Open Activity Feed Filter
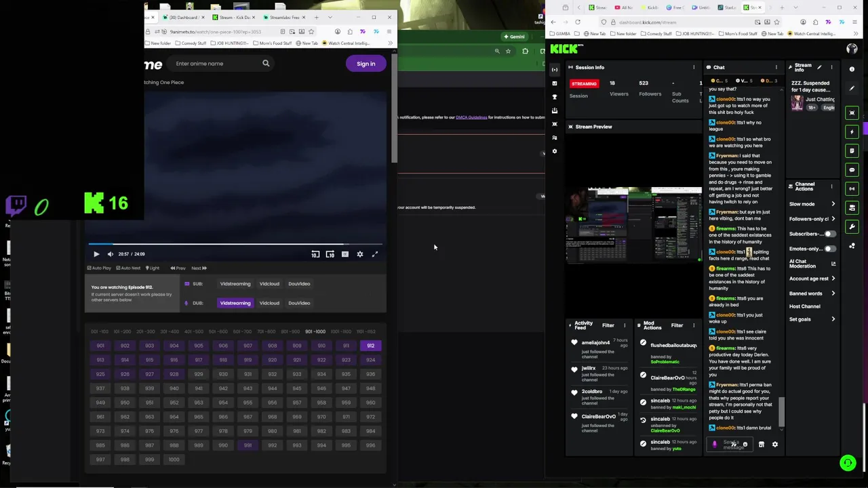Viewport: 868px width, 488px height. click(608, 325)
